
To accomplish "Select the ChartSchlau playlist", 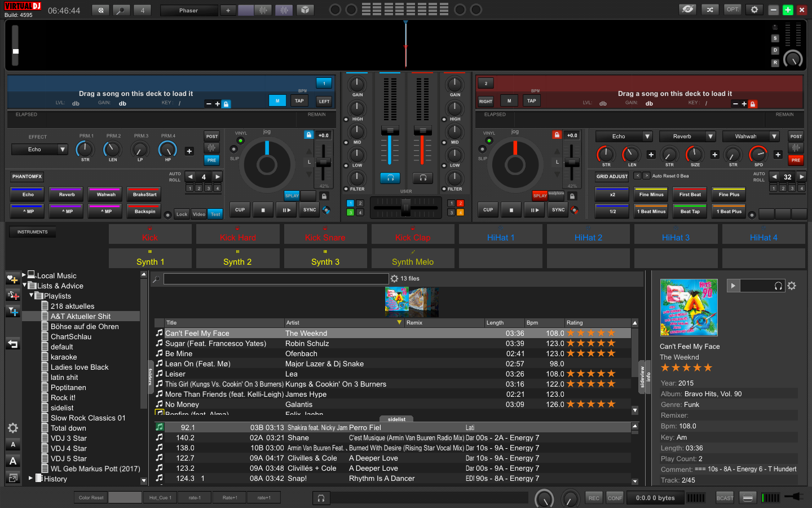I will (71, 336).
